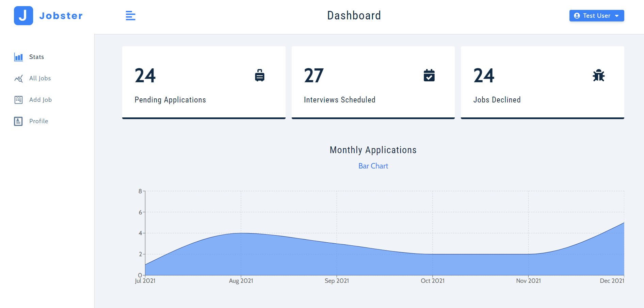Click the Stats bar chart icon

click(x=18, y=57)
